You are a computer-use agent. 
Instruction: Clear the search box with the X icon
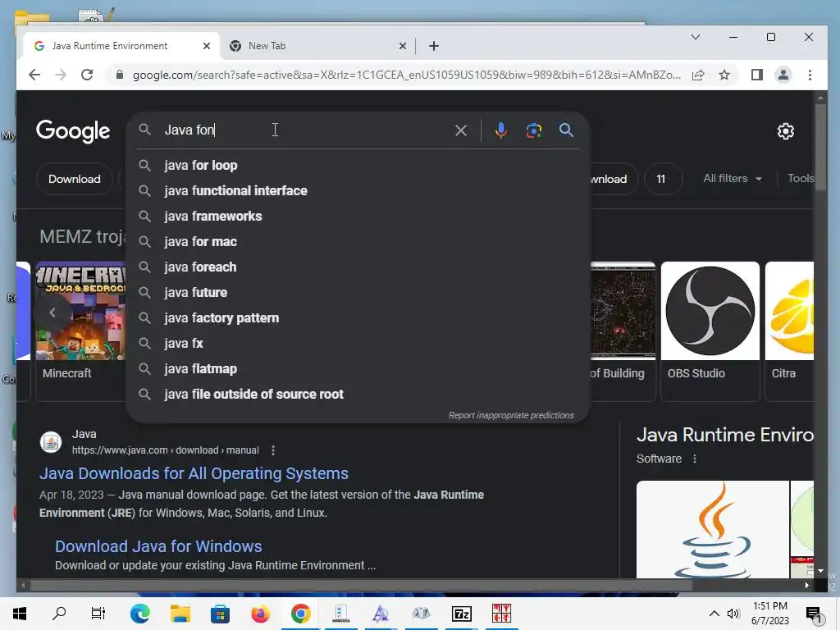(x=461, y=130)
